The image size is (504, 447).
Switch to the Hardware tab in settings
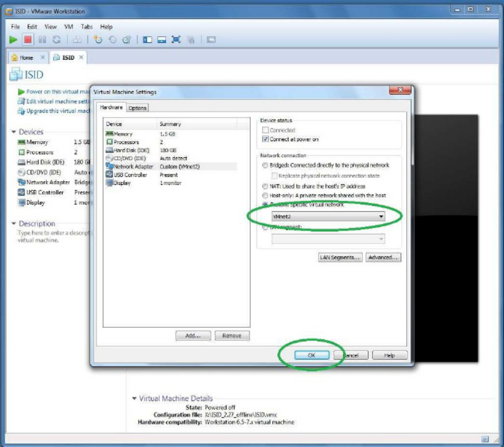pyautogui.click(x=111, y=108)
